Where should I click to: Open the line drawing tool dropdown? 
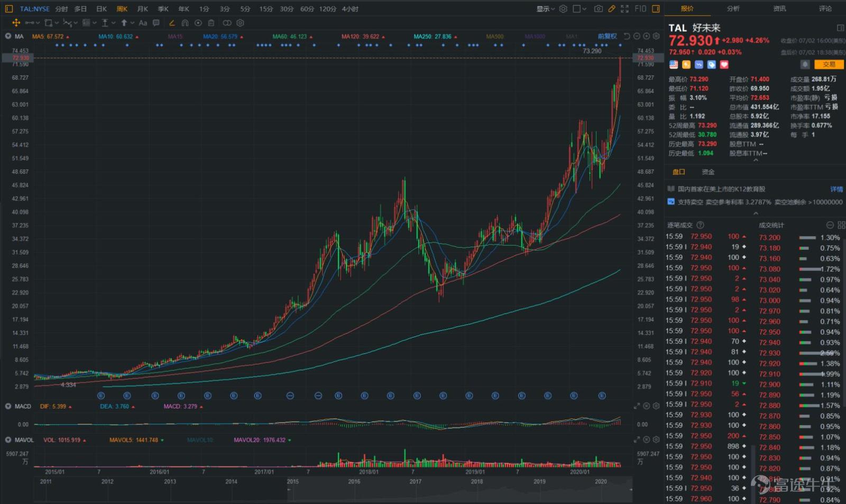point(32,23)
